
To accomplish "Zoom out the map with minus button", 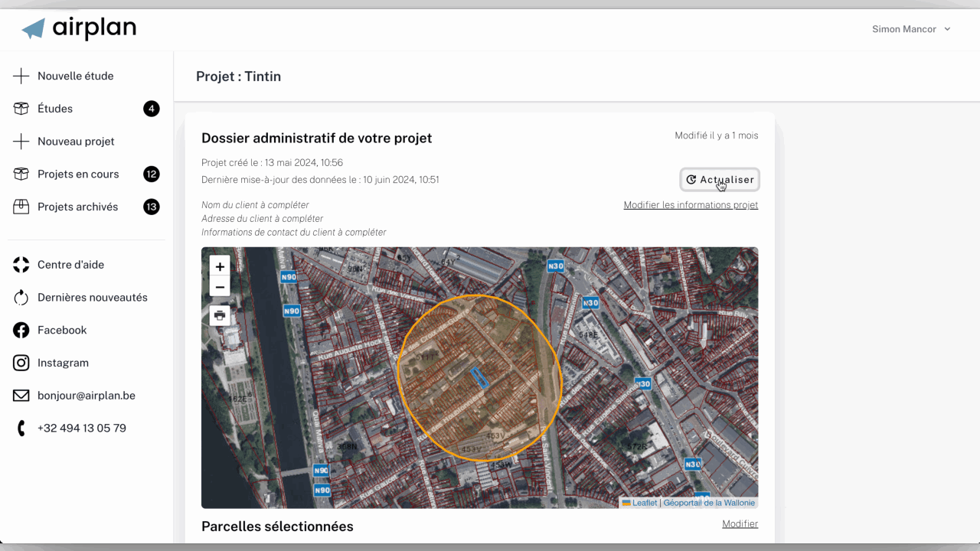I will [x=220, y=287].
